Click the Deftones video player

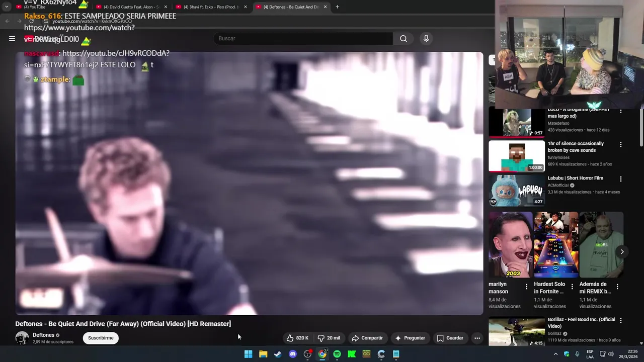click(x=249, y=184)
